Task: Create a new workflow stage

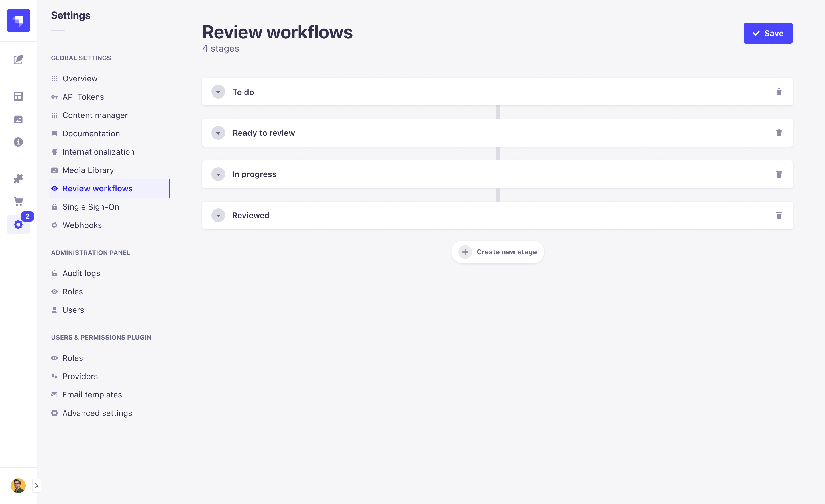Action: 498,252
